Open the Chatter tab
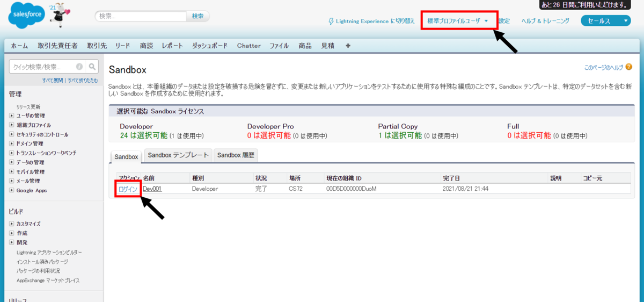This screenshot has height=302, width=644. pyautogui.click(x=249, y=46)
